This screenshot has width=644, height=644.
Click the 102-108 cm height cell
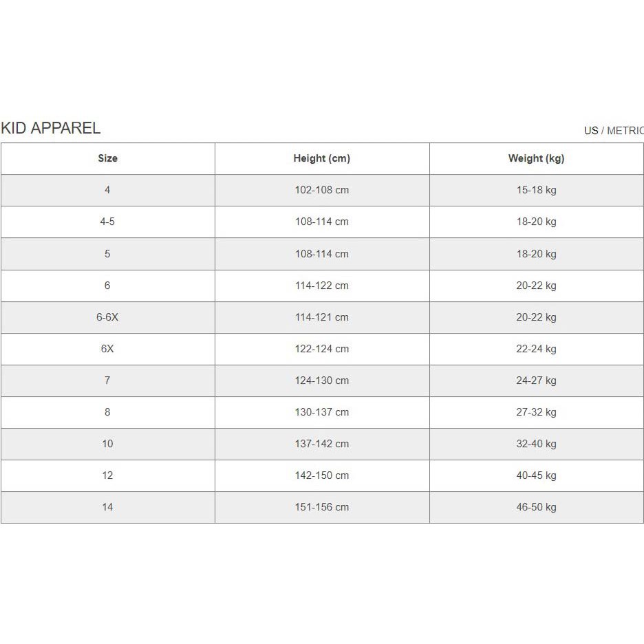[x=321, y=190]
